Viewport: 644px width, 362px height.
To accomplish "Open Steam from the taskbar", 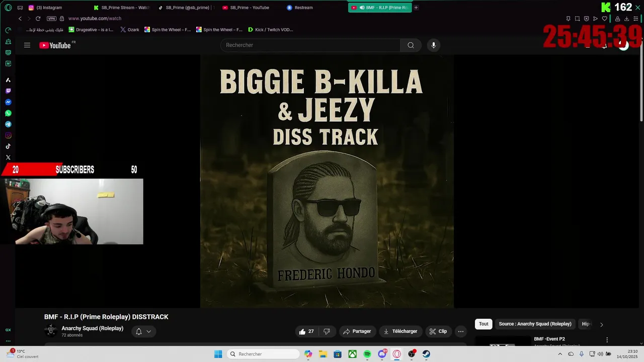I will coord(426,354).
